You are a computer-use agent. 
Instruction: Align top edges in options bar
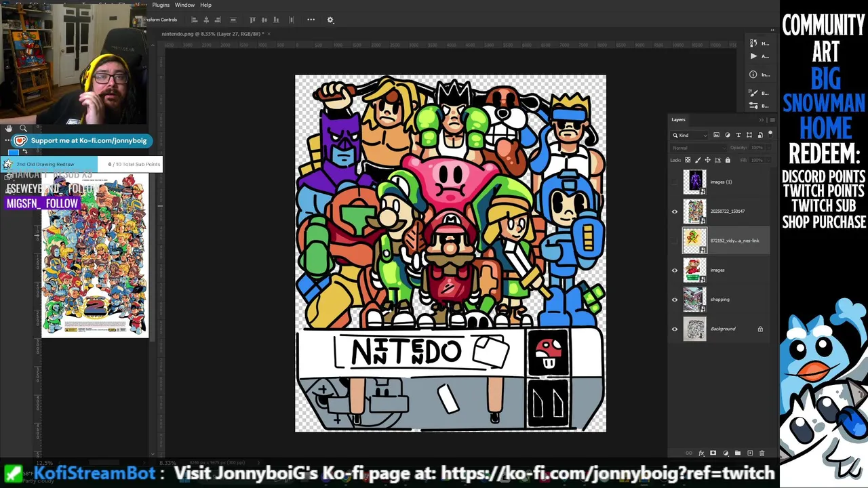pyautogui.click(x=253, y=20)
